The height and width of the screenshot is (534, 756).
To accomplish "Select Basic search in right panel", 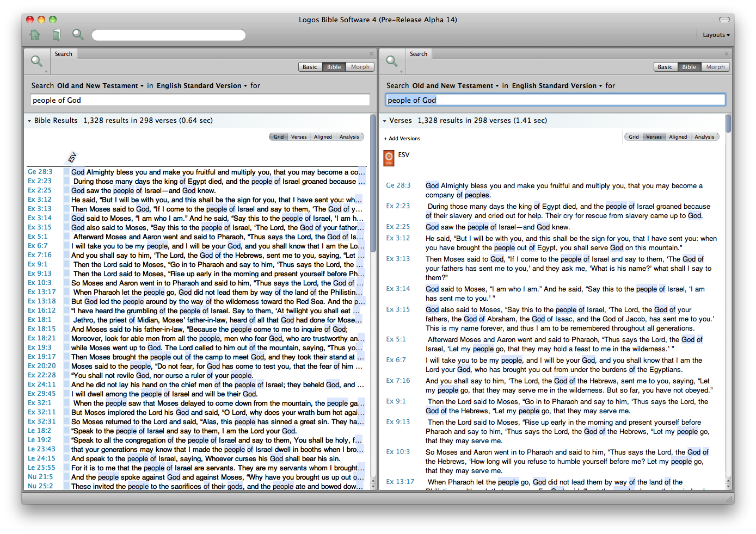I will point(665,67).
